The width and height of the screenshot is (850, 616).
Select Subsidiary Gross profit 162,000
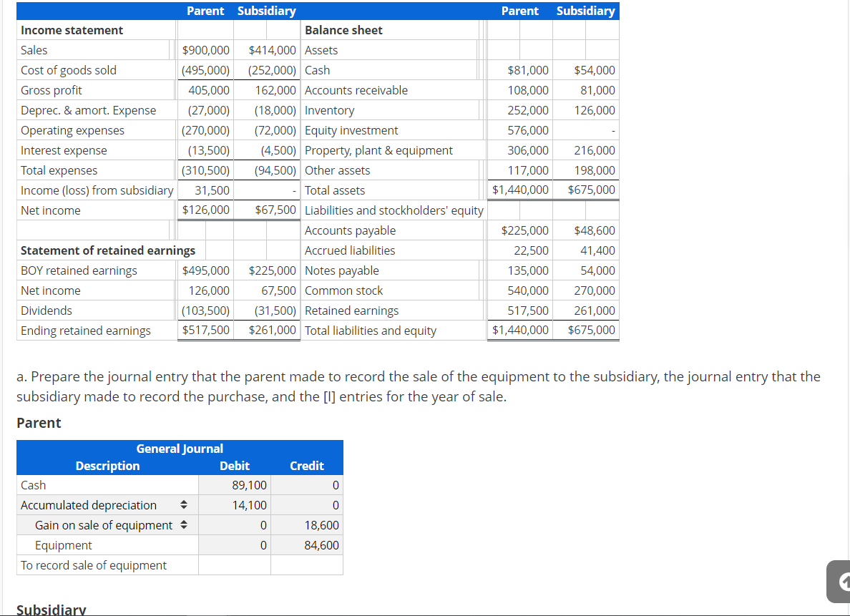click(x=275, y=90)
